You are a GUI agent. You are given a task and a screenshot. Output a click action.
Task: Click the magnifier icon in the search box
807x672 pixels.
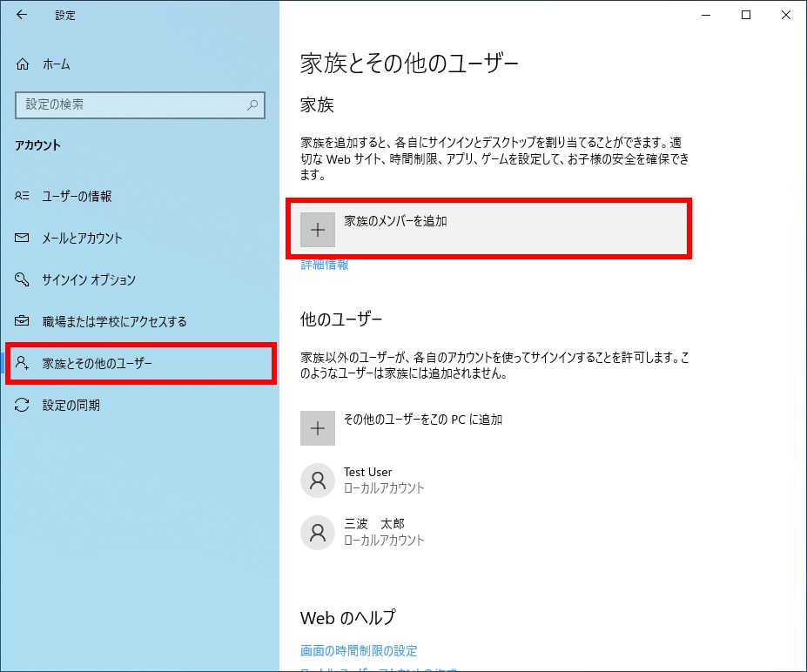click(252, 104)
